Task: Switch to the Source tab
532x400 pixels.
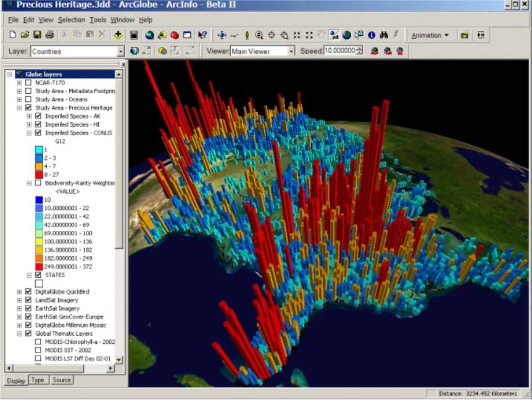Action: (x=62, y=380)
